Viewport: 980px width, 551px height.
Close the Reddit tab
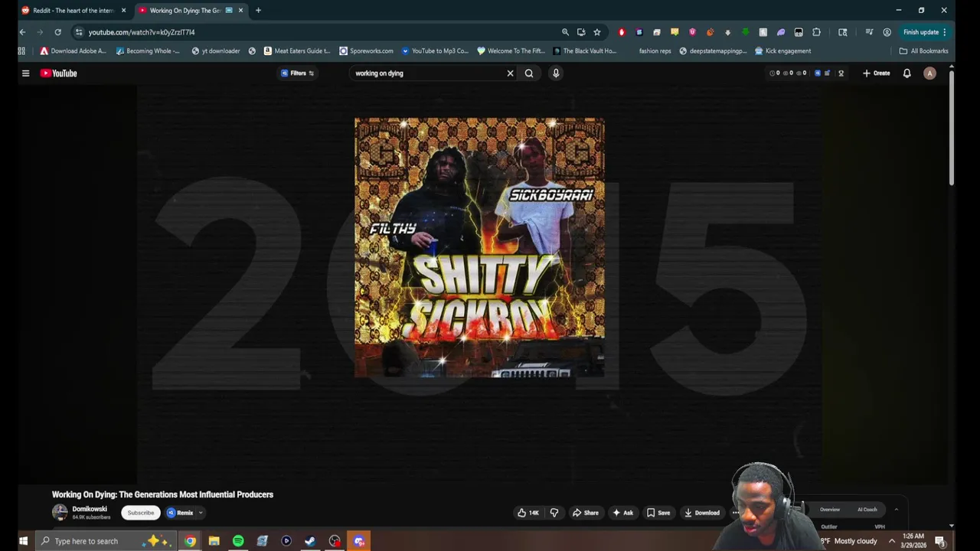pyautogui.click(x=123, y=11)
